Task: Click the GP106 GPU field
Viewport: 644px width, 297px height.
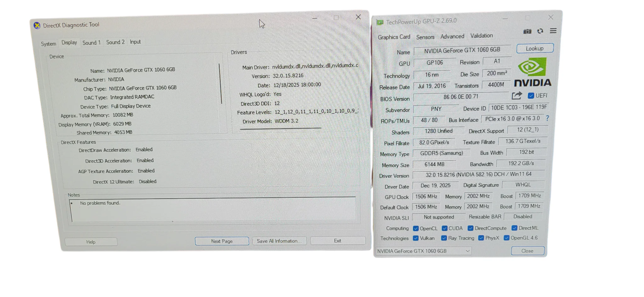Action: click(x=435, y=63)
